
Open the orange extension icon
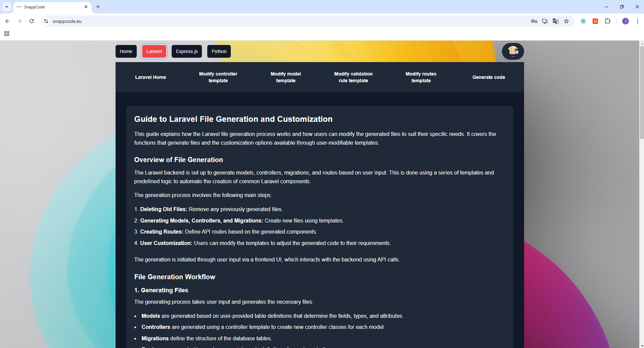(595, 21)
